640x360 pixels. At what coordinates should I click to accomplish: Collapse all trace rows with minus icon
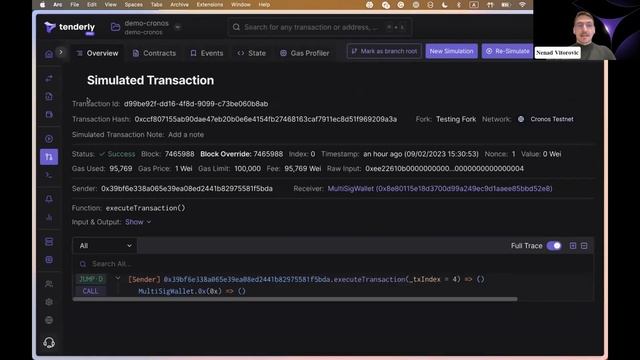pos(584,246)
